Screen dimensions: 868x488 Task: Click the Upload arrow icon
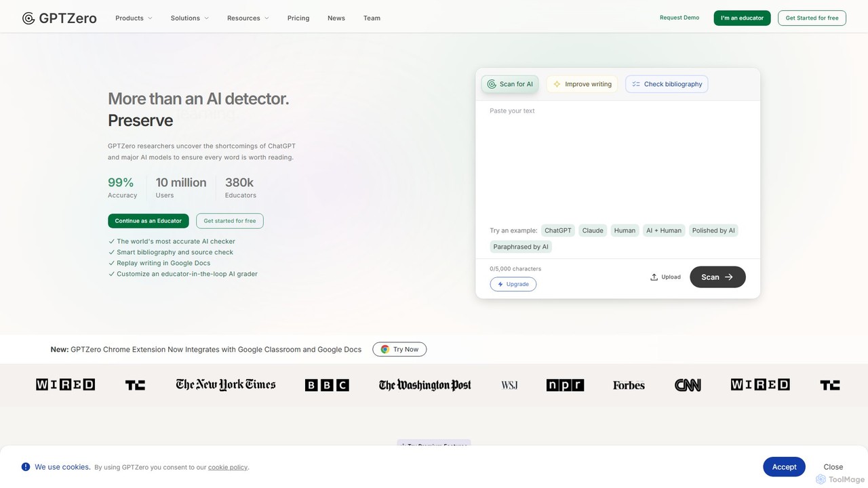654,277
